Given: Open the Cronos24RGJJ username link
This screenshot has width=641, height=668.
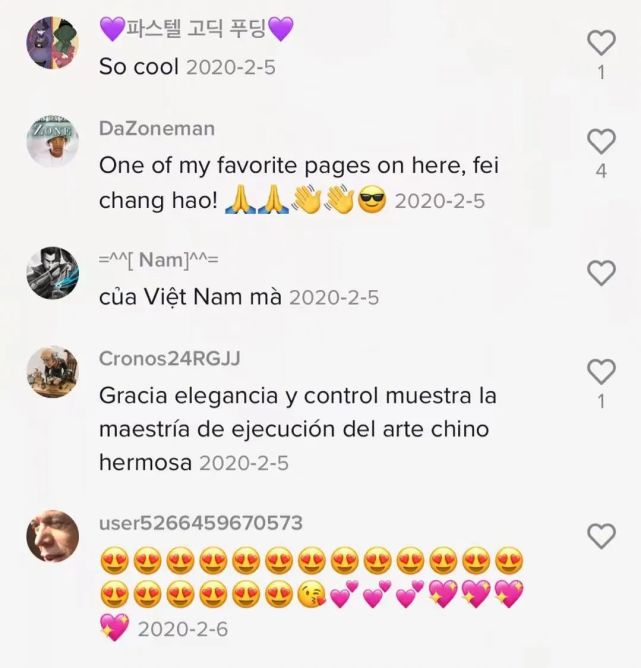Looking at the screenshot, I should tap(170, 359).
